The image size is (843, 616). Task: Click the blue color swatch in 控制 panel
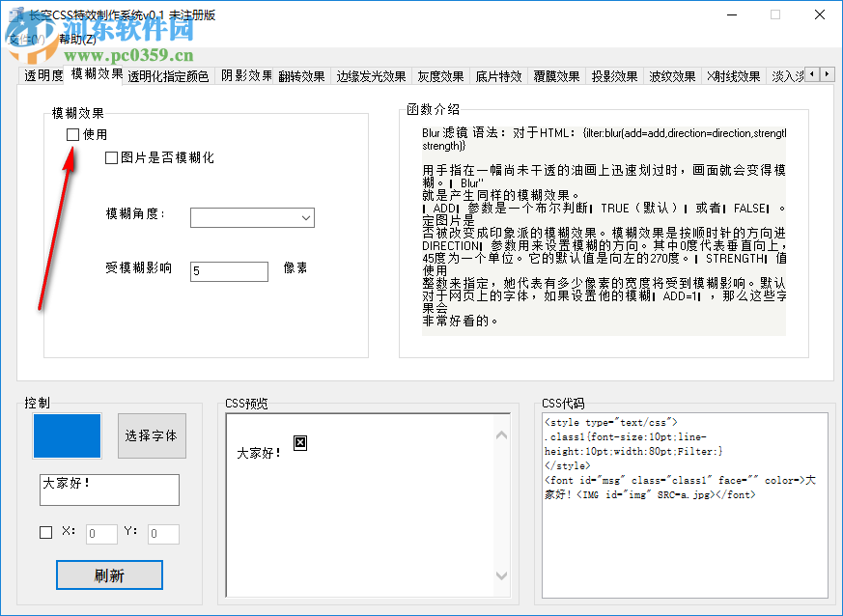click(67, 435)
